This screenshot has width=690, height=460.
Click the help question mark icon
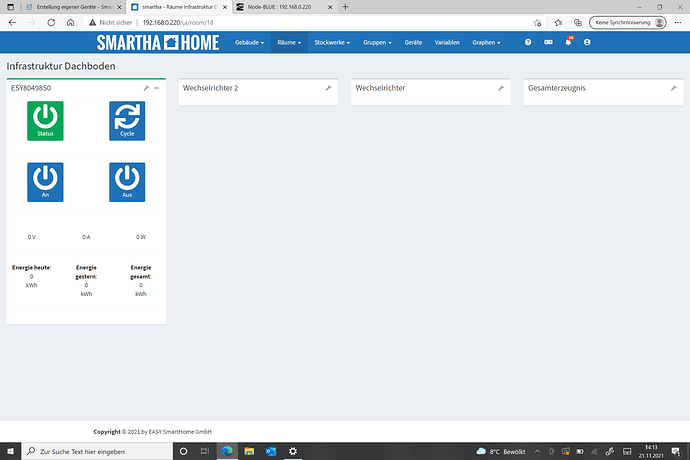[x=529, y=43]
